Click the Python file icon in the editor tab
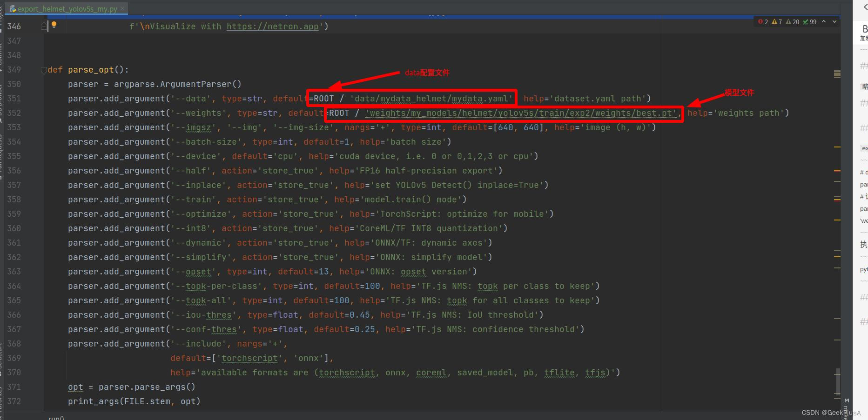The height and width of the screenshot is (420, 868). (13, 8)
